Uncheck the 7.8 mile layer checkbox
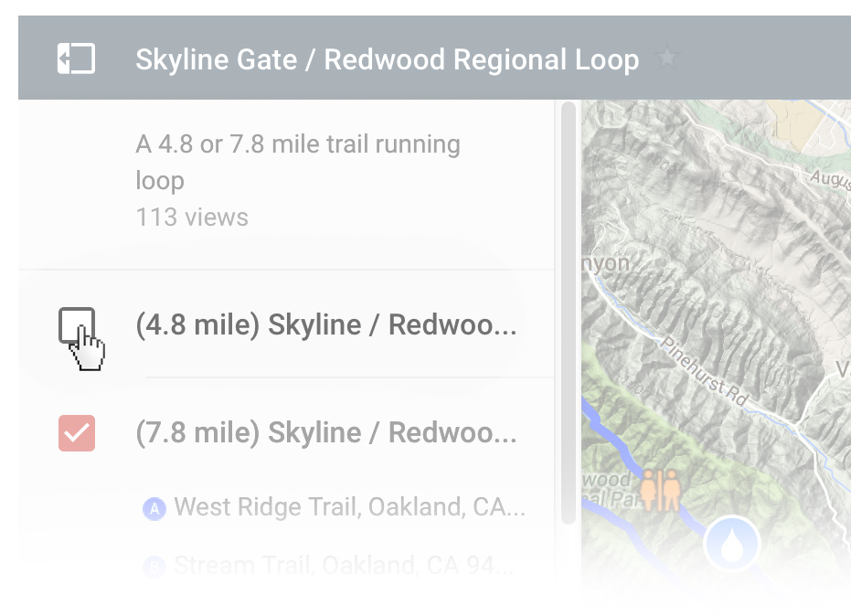 coord(77,433)
